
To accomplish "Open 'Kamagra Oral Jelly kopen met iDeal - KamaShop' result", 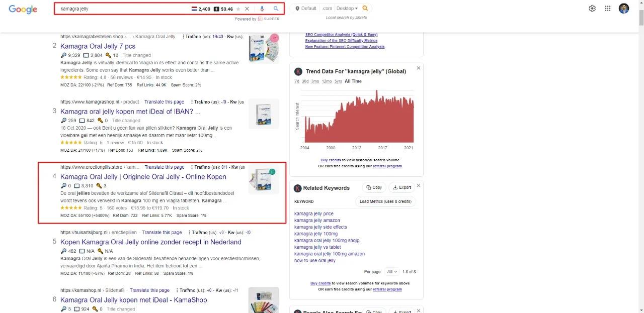I will [134, 300].
